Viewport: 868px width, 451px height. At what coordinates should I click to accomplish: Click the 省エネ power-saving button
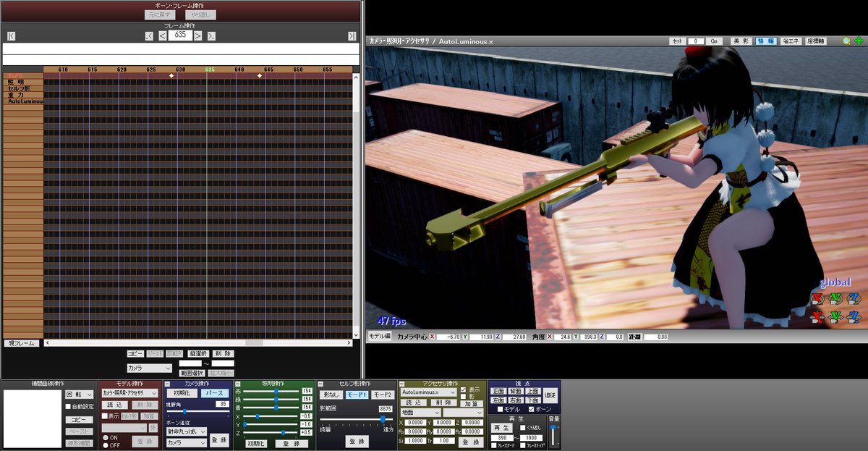point(791,41)
